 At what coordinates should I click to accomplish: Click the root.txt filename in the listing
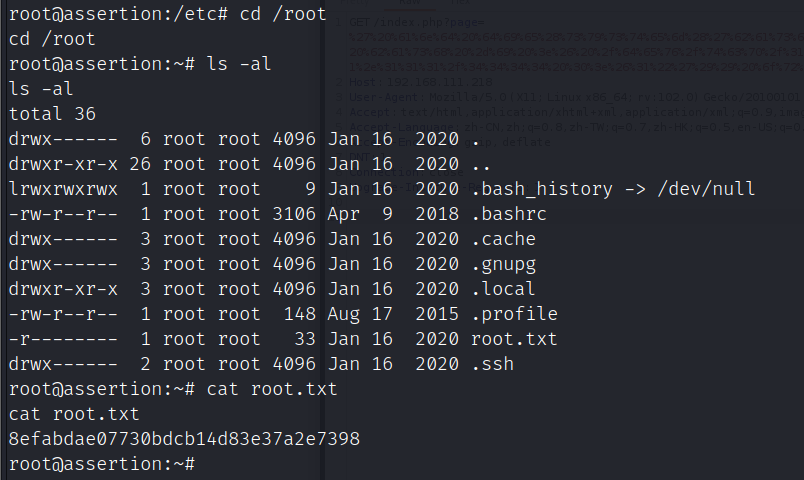click(514, 339)
